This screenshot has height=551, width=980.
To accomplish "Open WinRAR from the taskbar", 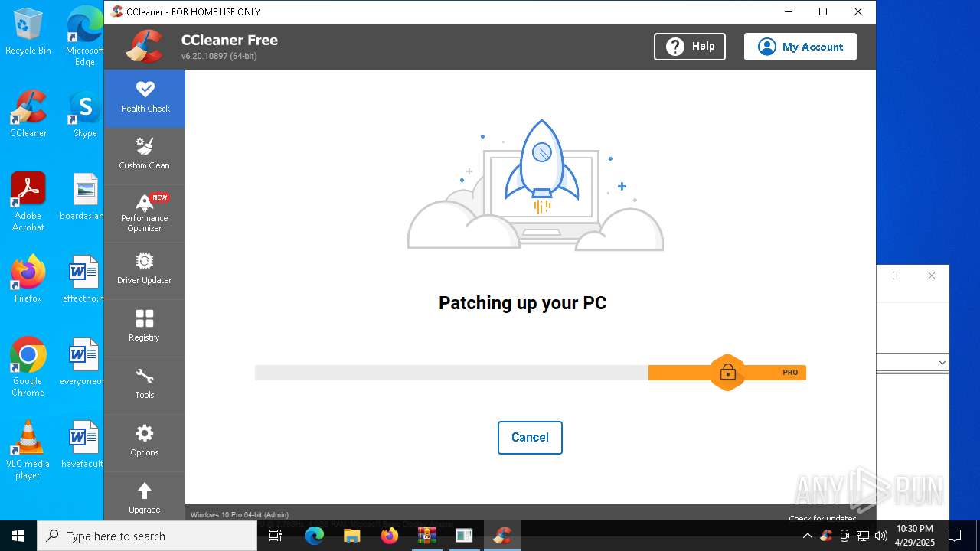I will point(426,536).
